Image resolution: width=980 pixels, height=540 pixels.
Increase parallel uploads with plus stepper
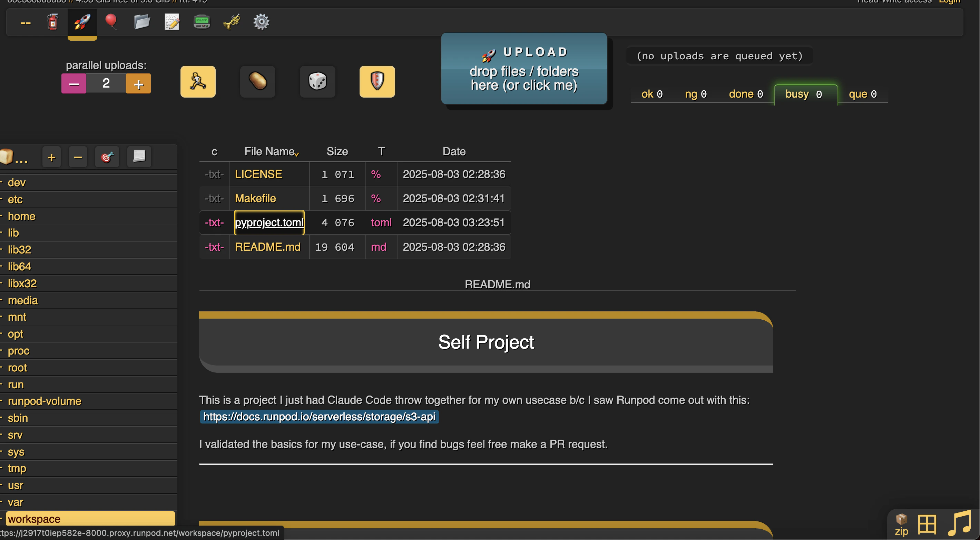point(138,84)
